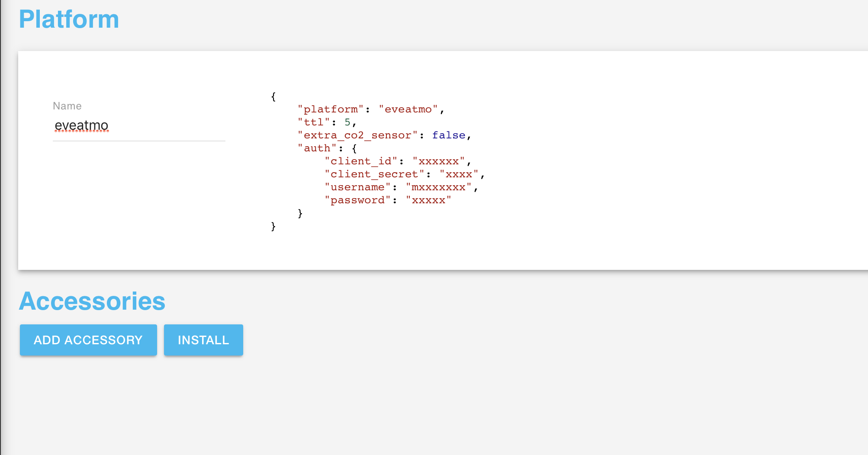Click the "platform" key in the JSON

point(331,109)
